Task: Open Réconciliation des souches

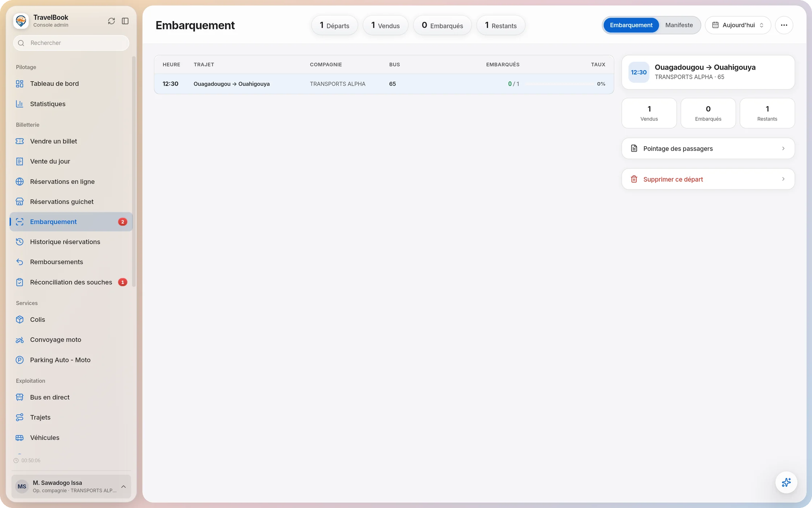Action: tap(71, 282)
